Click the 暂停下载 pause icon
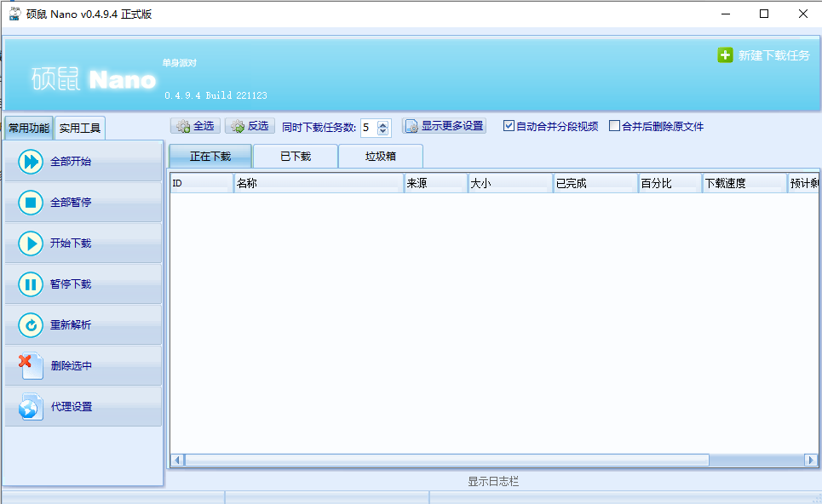Viewport: 822px width, 504px height. click(x=31, y=284)
